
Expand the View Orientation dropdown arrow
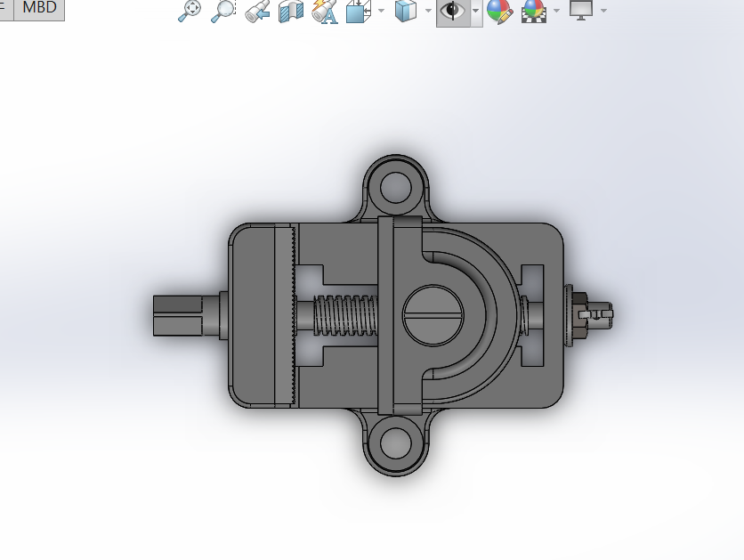pos(382,11)
